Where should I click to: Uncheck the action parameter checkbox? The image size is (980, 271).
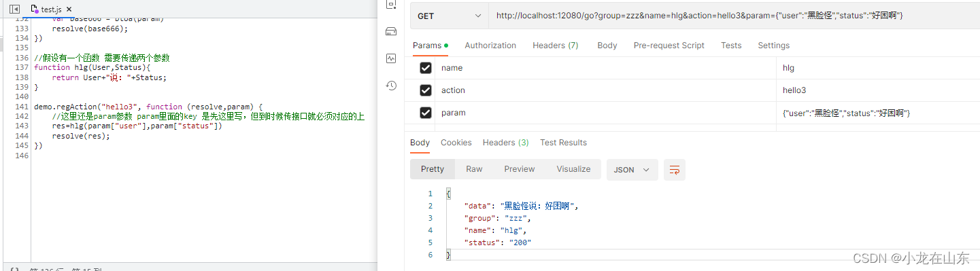point(426,90)
